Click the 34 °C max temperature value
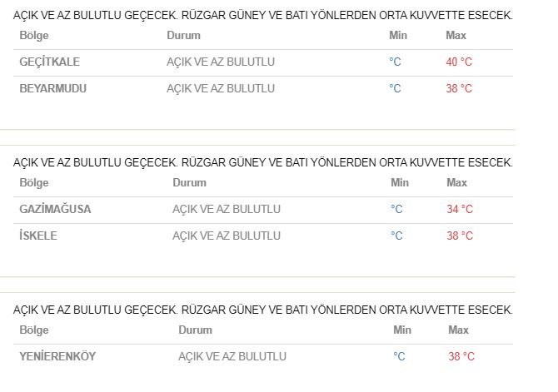558x392 pixels. pyautogui.click(x=460, y=210)
